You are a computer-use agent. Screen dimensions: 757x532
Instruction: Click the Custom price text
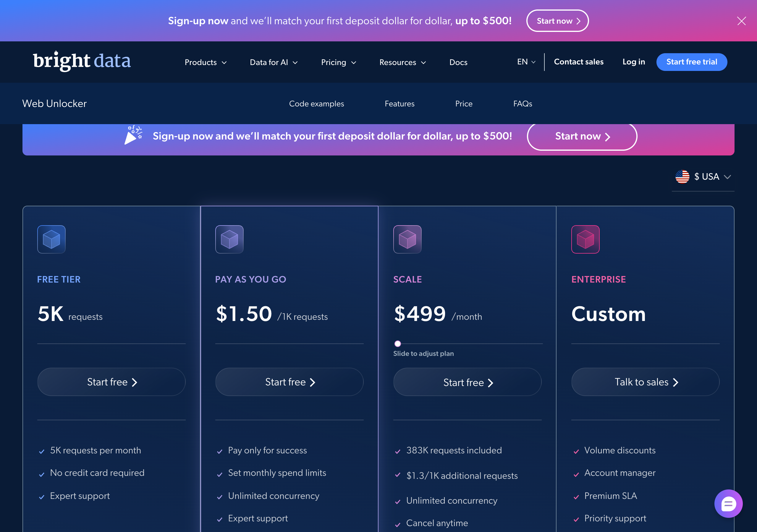pos(608,314)
